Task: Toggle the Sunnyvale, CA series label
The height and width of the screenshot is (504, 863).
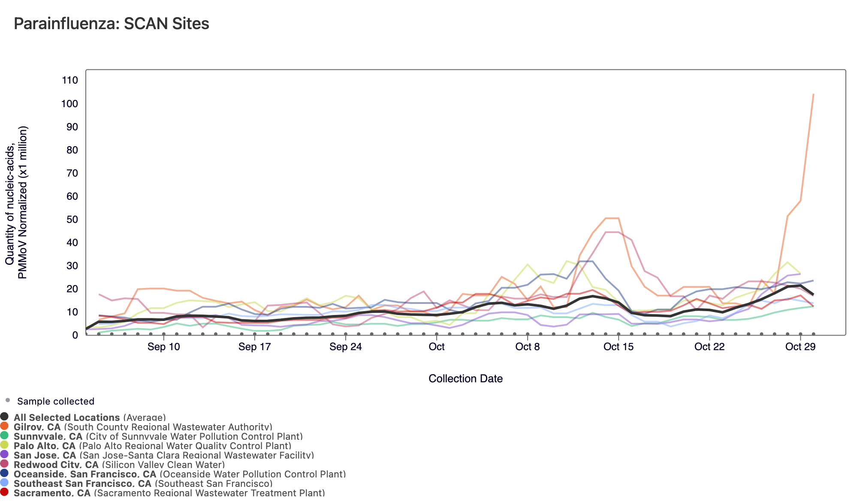Action: click(48, 437)
